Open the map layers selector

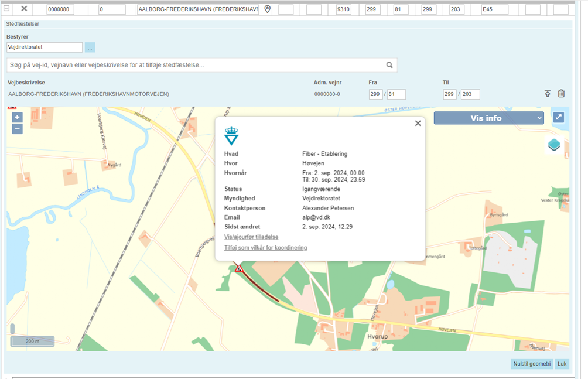(x=554, y=145)
